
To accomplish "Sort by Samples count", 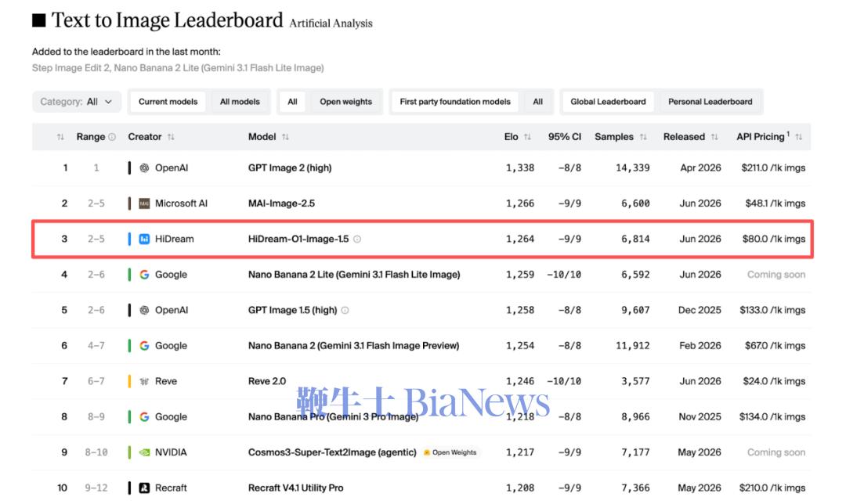I will click(x=643, y=137).
